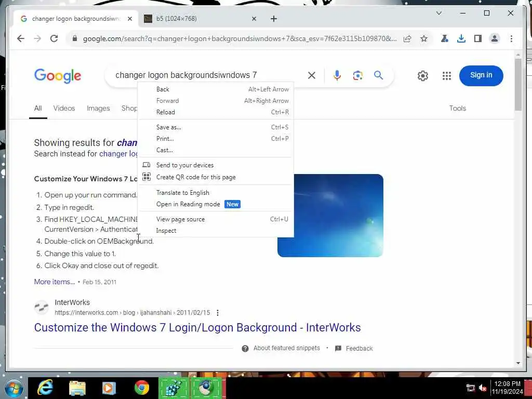The height and width of the screenshot is (399, 532).
Task: Select Translate to English
Action: 216,193
